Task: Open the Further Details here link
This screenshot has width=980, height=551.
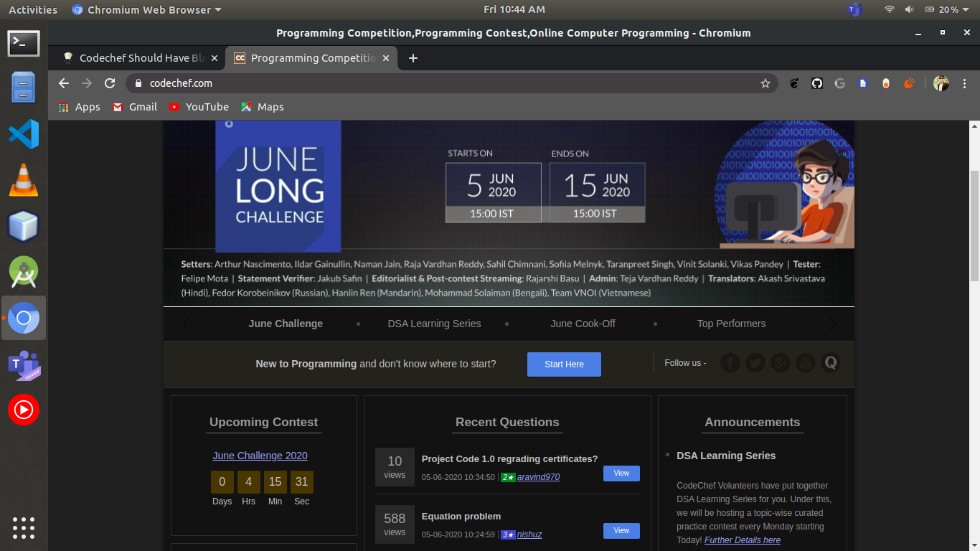Action: [x=743, y=540]
